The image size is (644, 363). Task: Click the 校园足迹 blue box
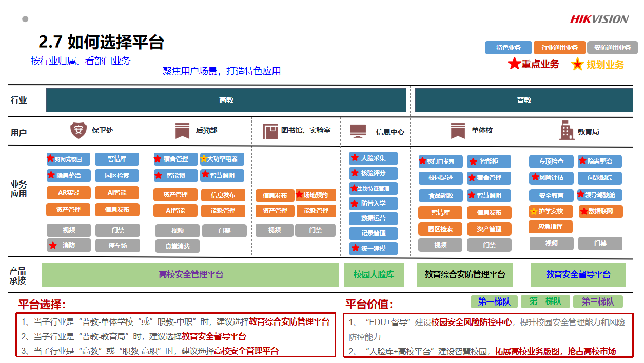click(x=440, y=178)
